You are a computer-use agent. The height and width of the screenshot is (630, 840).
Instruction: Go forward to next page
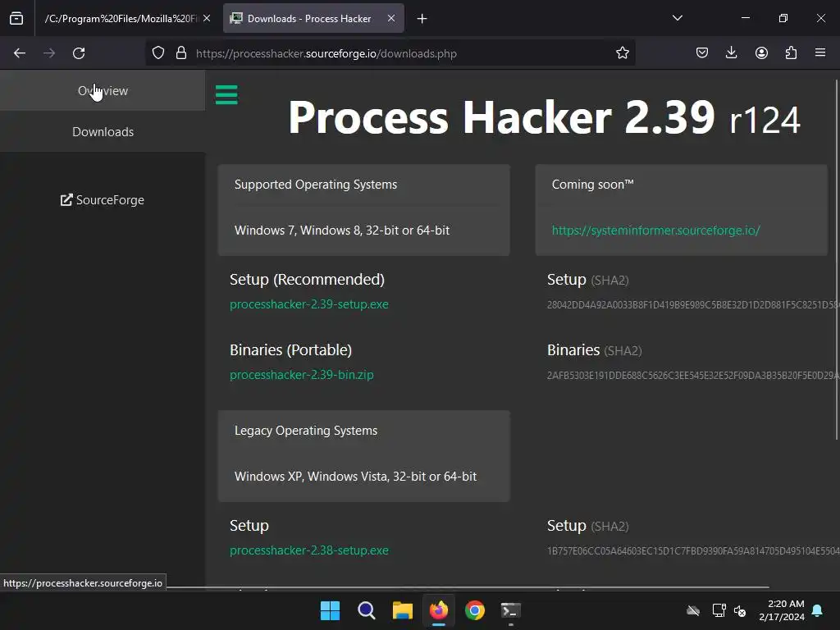tap(49, 53)
